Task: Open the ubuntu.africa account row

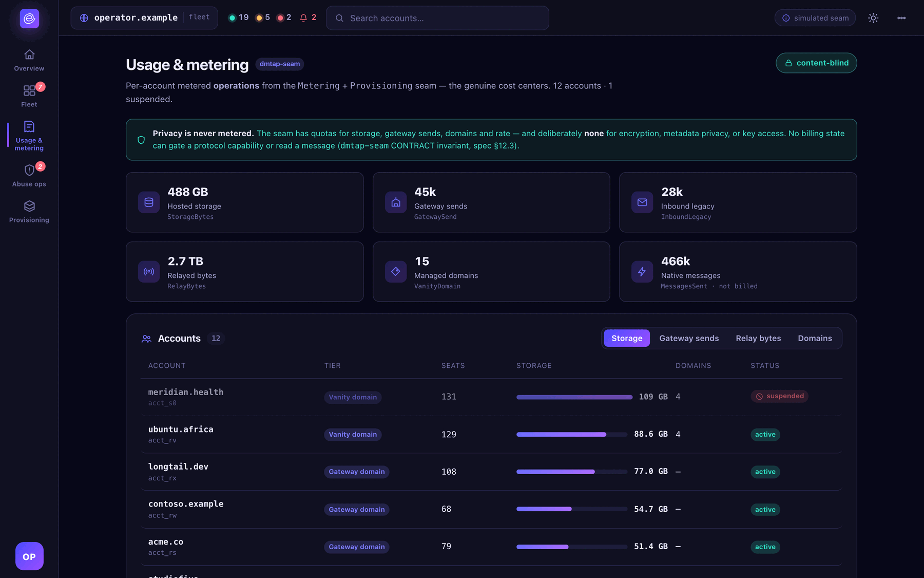Action: pyautogui.click(x=491, y=435)
